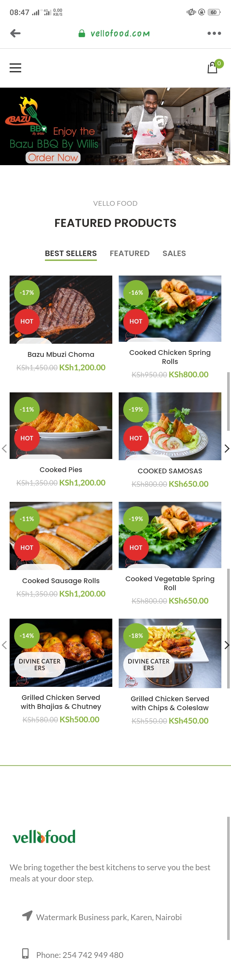Click the vellofood footer logo
Screen dimensions: 231x980
click(44, 837)
